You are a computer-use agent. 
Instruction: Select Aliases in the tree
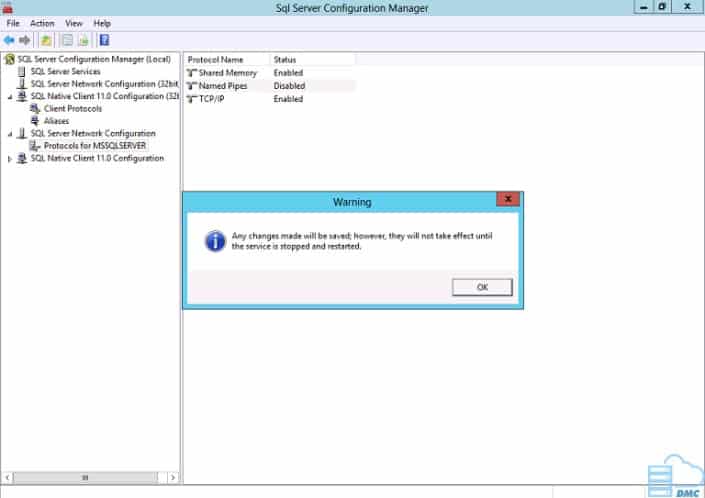56,121
